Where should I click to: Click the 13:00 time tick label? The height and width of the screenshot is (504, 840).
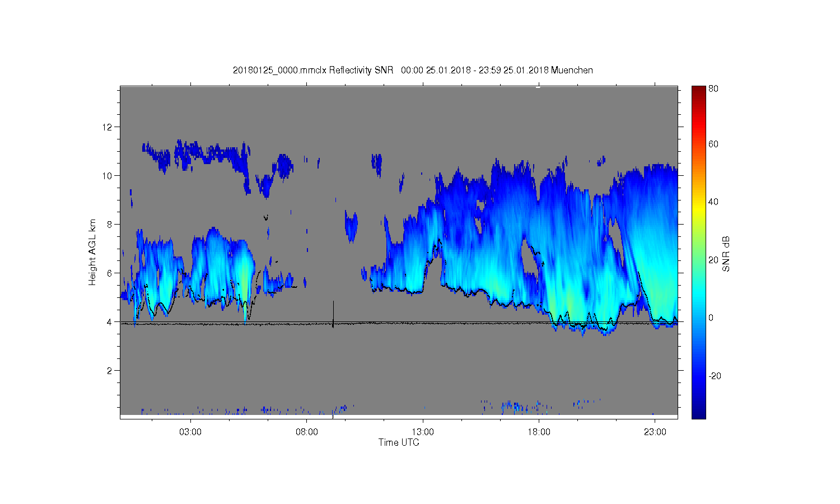point(423,432)
